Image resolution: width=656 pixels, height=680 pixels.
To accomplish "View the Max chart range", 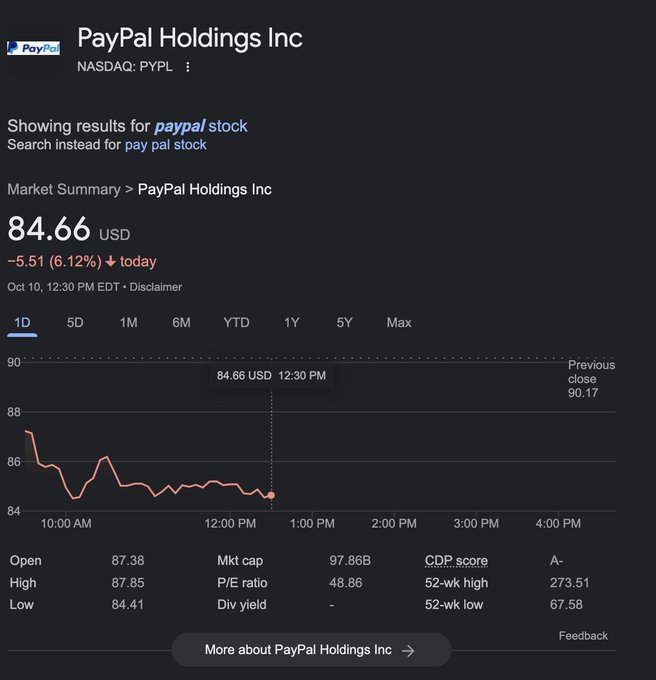I will [x=399, y=323].
